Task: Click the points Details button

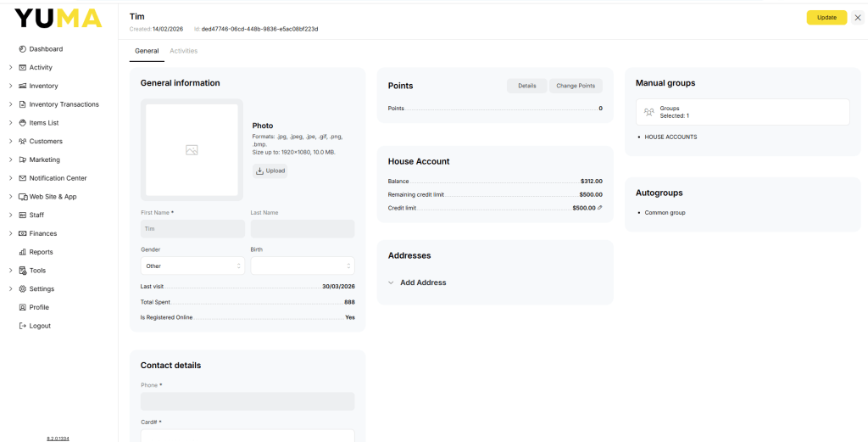Action: [527, 86]
